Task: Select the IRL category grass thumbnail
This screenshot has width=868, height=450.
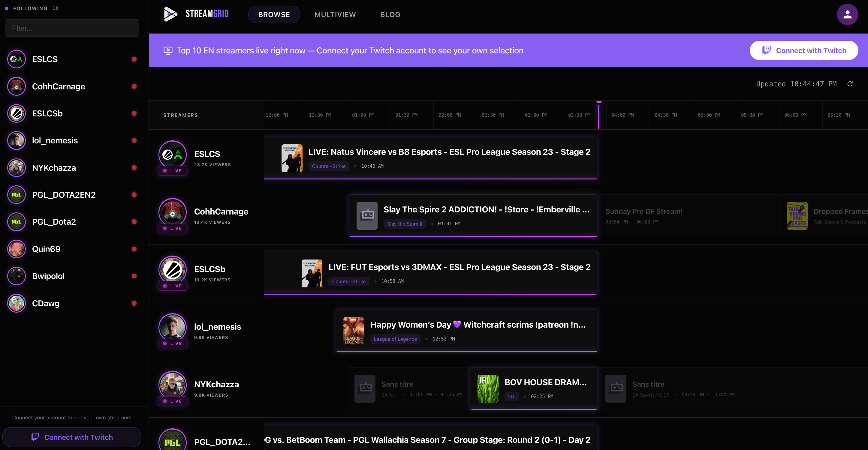Action: tap(488, 388)
